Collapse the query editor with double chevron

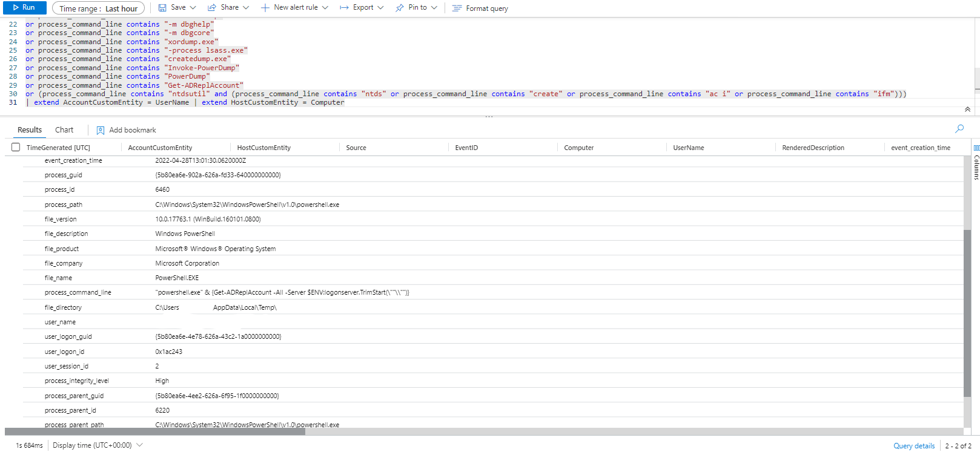coord(967,110)
